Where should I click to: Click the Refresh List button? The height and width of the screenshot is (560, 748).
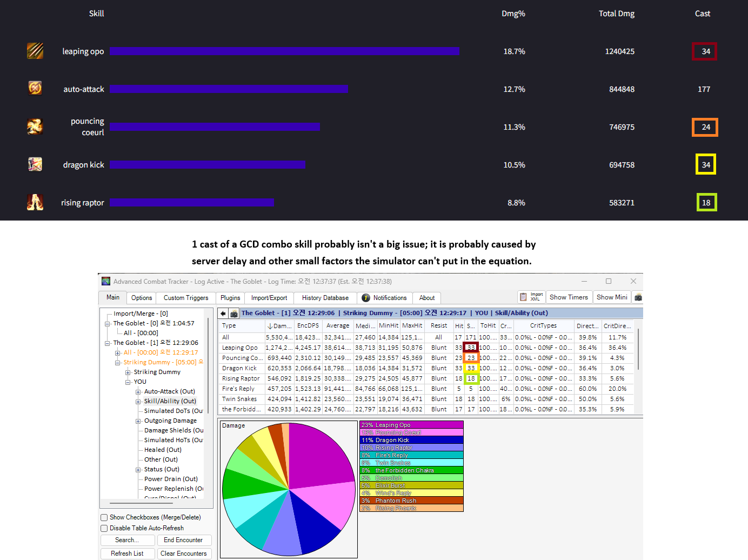(x=127, y=554)
